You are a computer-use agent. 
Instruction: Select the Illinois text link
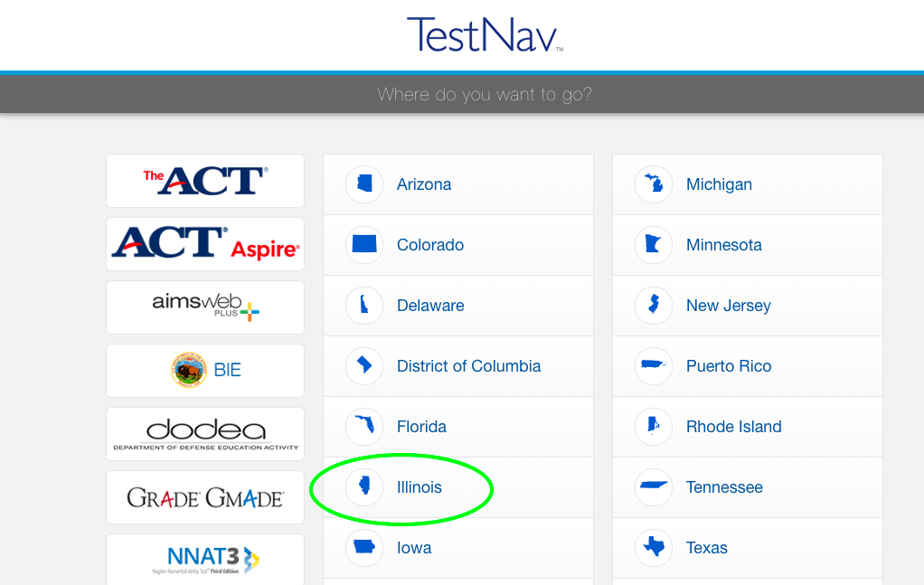pos(419,487)
